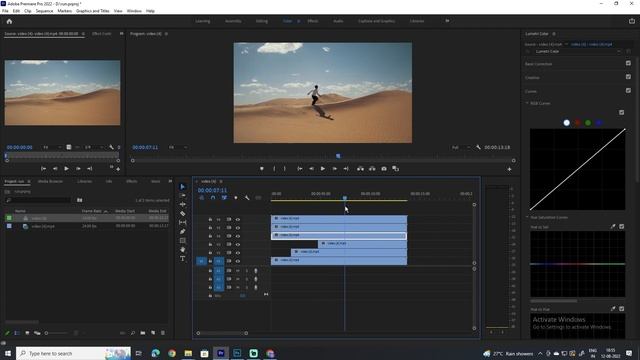Click Extract button in Program monitor

[372, 169]
